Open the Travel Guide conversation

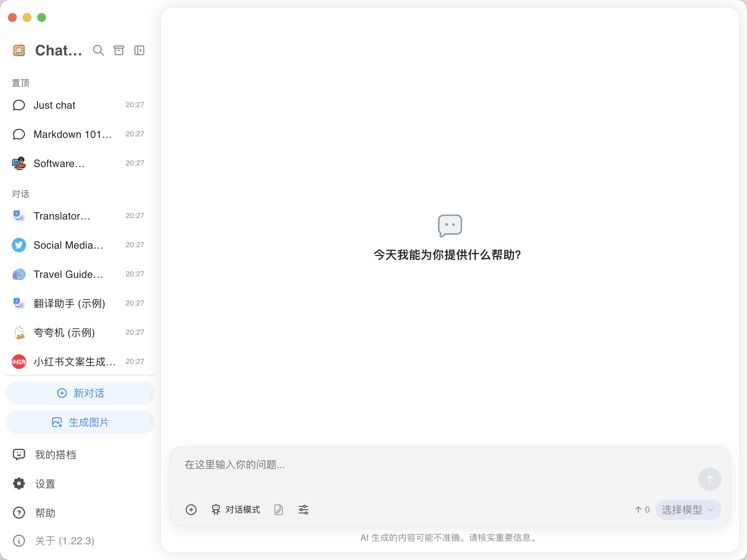(80, 274)
